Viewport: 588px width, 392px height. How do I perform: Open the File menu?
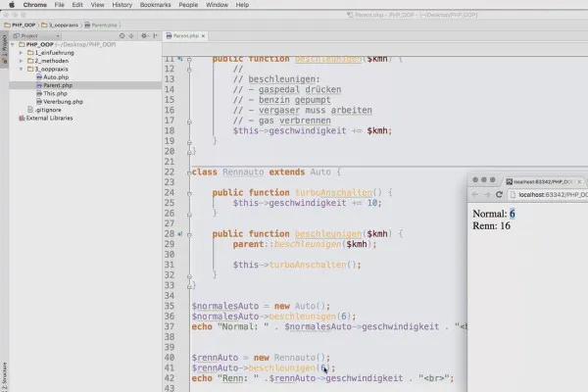click(59, 5)
